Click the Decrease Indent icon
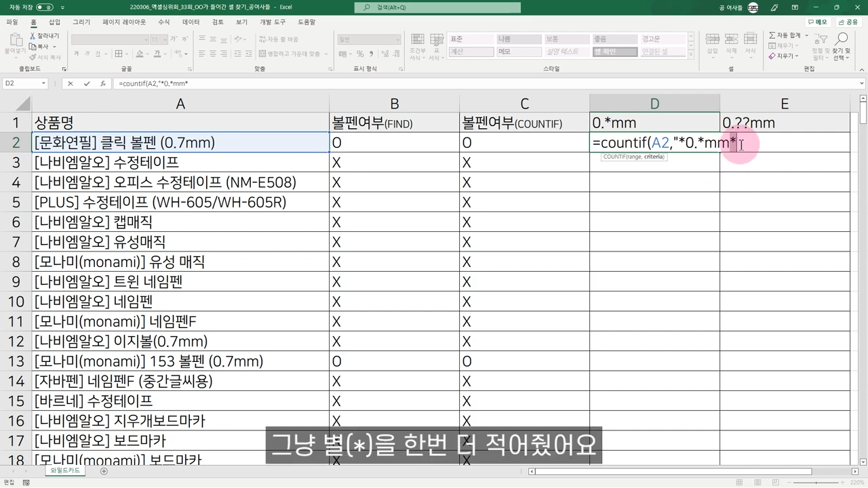Image resolution: width=868 pixels, height=488 pixels. [238, 54]
